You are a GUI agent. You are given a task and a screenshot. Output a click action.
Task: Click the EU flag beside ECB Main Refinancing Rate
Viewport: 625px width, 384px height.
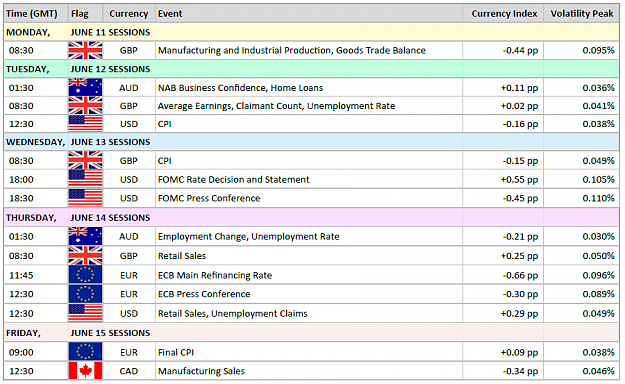coord(85,275)
